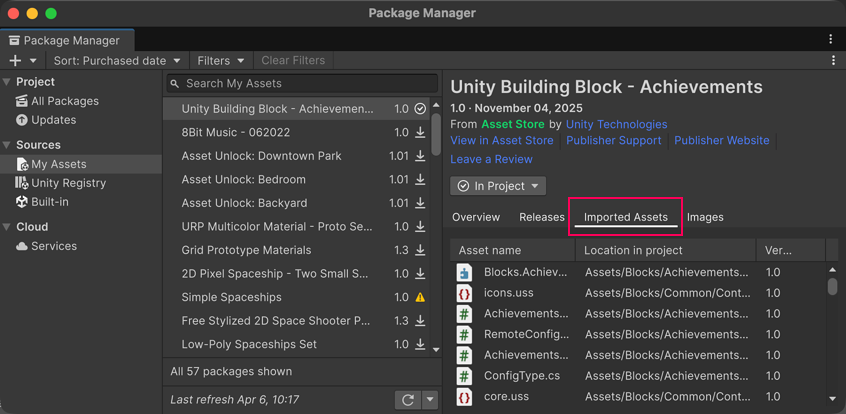Click the three-dot menu icon in the toolbar
Image resolution: width=846 pixels, height=414 pixels.
834,60
